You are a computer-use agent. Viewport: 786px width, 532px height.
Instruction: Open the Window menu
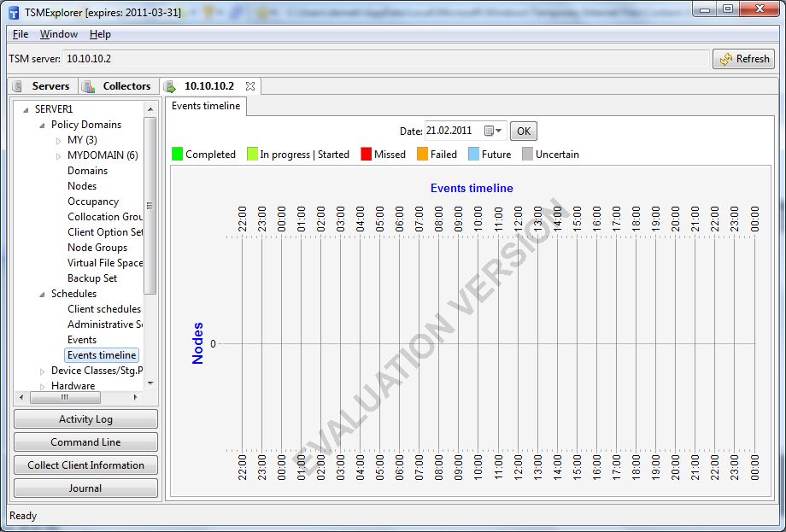pos(59,34)
